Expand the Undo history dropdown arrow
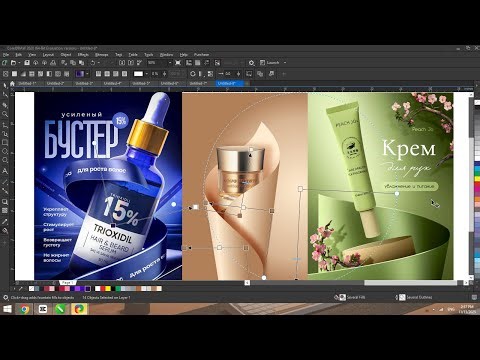 98,63
